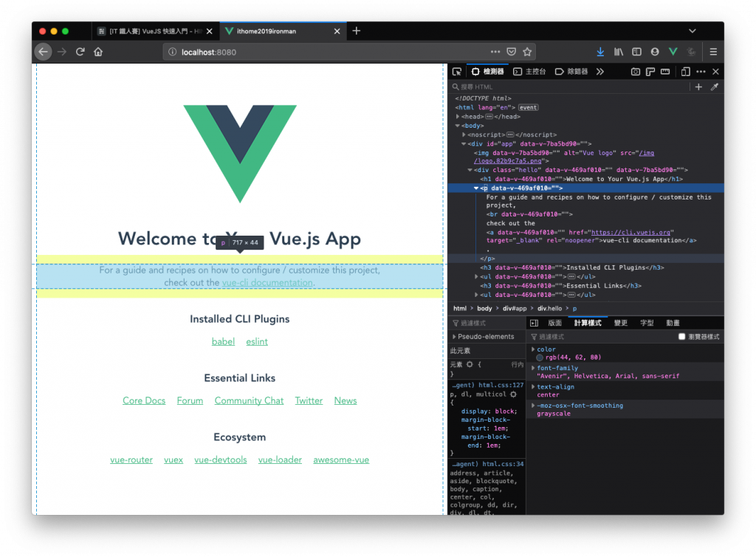Collapse the div id=app node
756x557 pixels.
(464, 144)
